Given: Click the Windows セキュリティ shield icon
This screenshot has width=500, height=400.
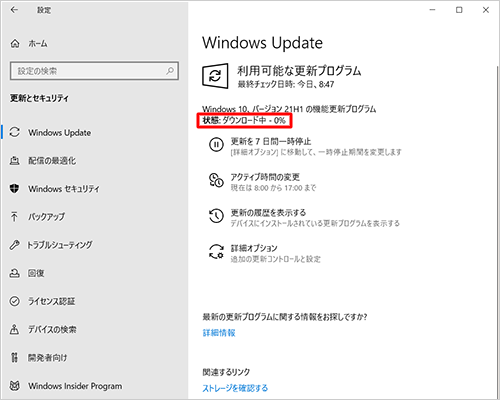Looking at the screenshot, I should tap(14, 189).
